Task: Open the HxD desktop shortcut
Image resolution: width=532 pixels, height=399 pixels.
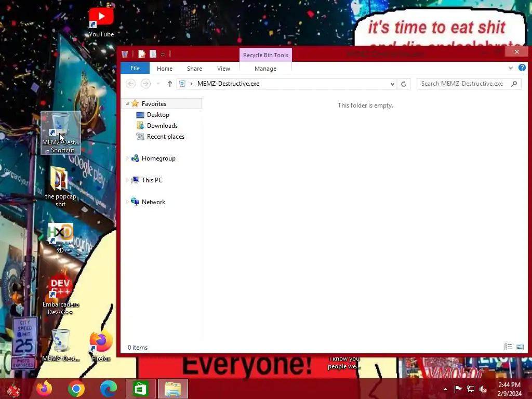Action: coord(60,237)
